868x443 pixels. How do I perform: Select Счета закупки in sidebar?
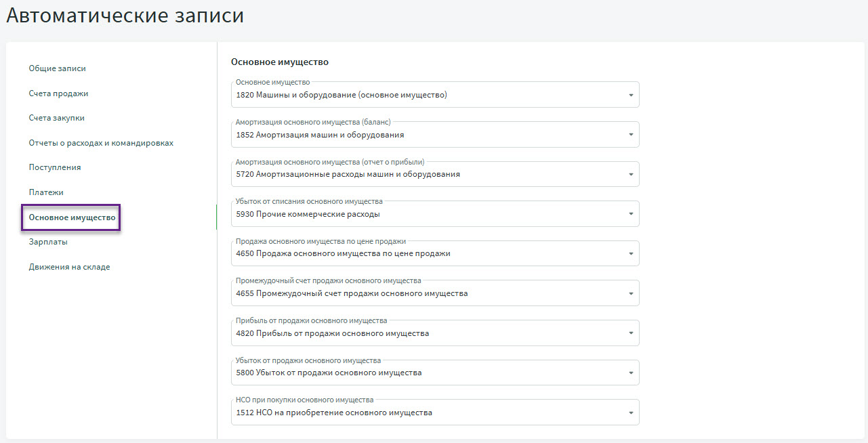(56, 118)
